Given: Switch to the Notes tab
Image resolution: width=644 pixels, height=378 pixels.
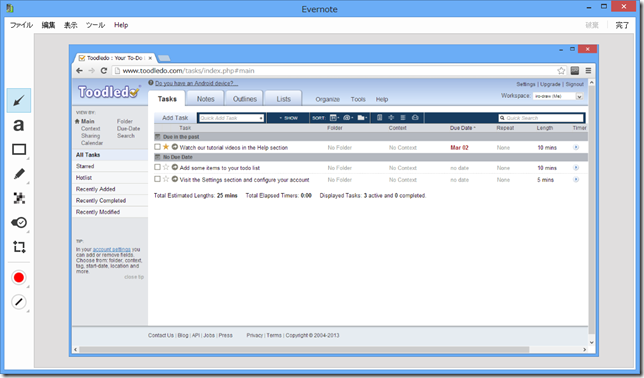Looking at the screenshot, I should point(205,99).
